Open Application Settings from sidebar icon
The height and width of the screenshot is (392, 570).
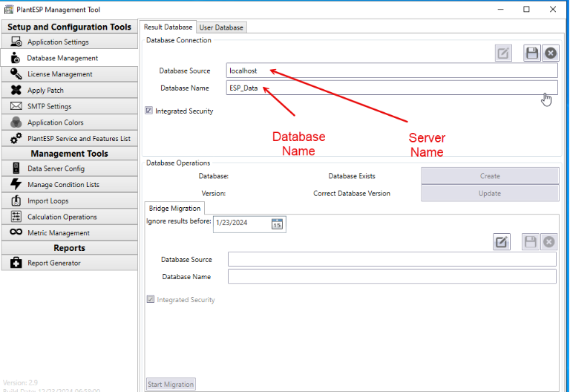pos(16,42)
